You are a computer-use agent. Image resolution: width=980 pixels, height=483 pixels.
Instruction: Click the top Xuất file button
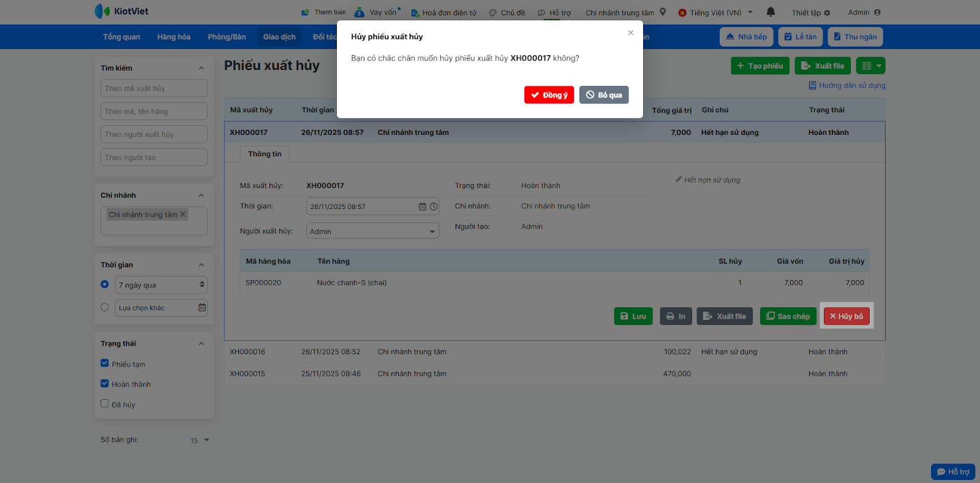(823, 66)
